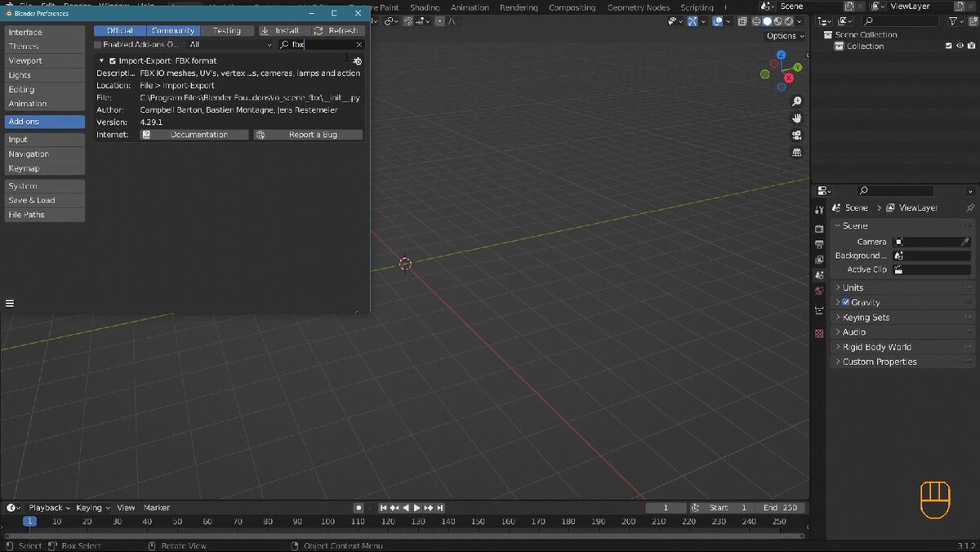Toggle the Enabled Add-ons Only checkbox

98,44
